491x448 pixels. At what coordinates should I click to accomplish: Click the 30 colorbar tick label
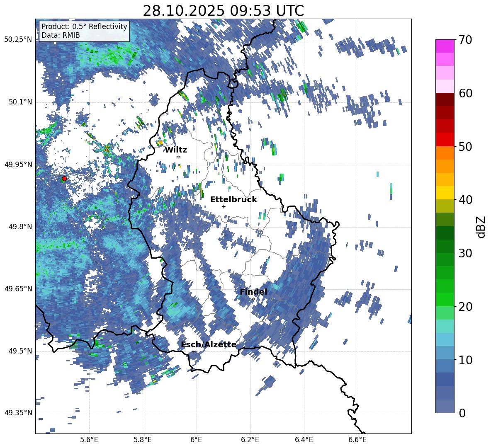(x=466, y=253)
